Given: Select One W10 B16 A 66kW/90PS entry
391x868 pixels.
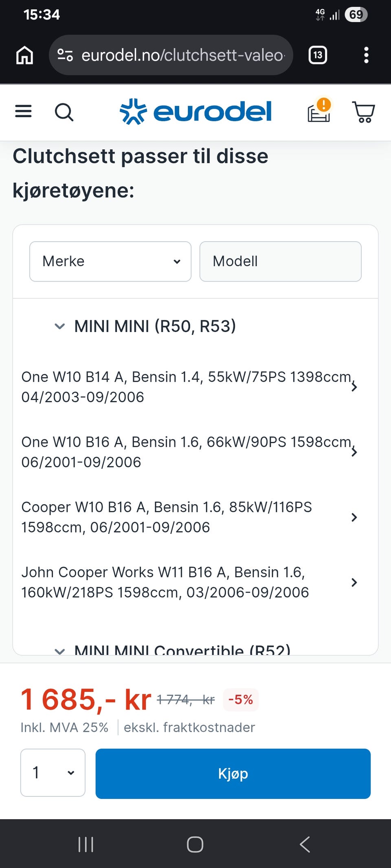Looking at the screenshot, I should tap(190, 452).
